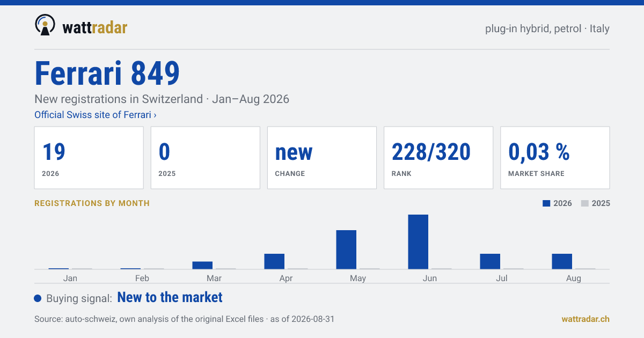
Task: Click the New registrations in Switzerland subtitle
Action: click(x=162, y=99)
